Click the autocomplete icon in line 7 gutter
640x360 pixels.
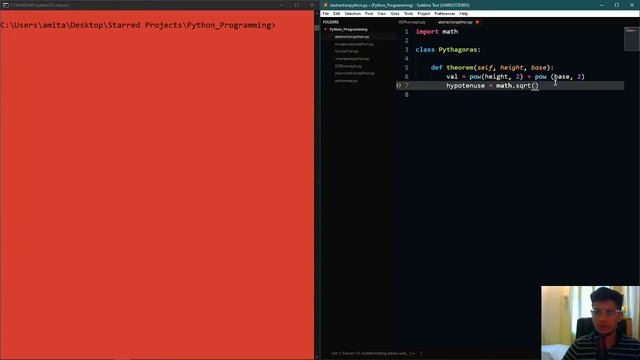click(398, 85)
